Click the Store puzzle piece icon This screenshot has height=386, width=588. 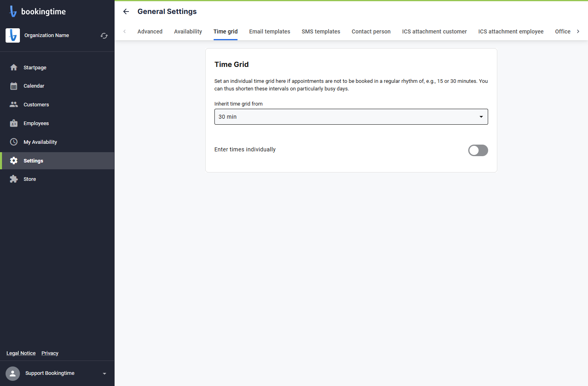point(14,179)
